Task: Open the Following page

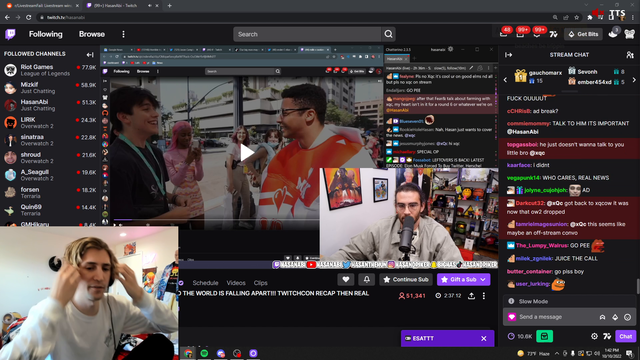Action: click(x=46, y=34)
